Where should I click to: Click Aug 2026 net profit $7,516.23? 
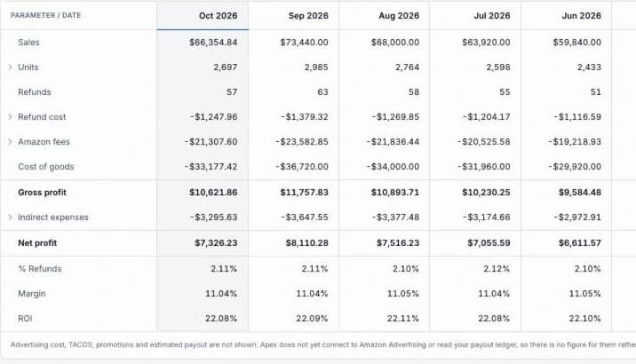point(398,243)
